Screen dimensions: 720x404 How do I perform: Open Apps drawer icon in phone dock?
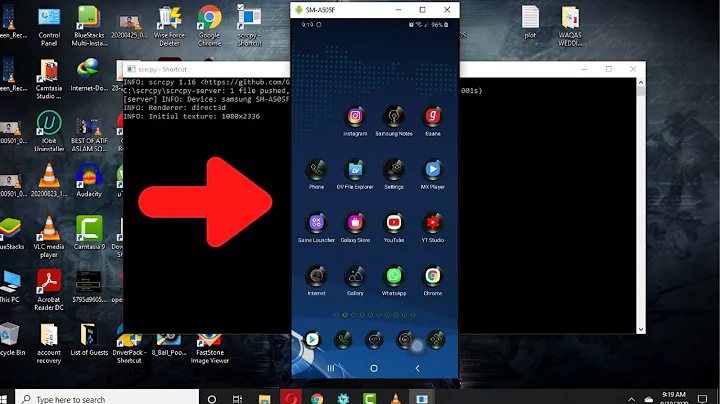point(436,340)
